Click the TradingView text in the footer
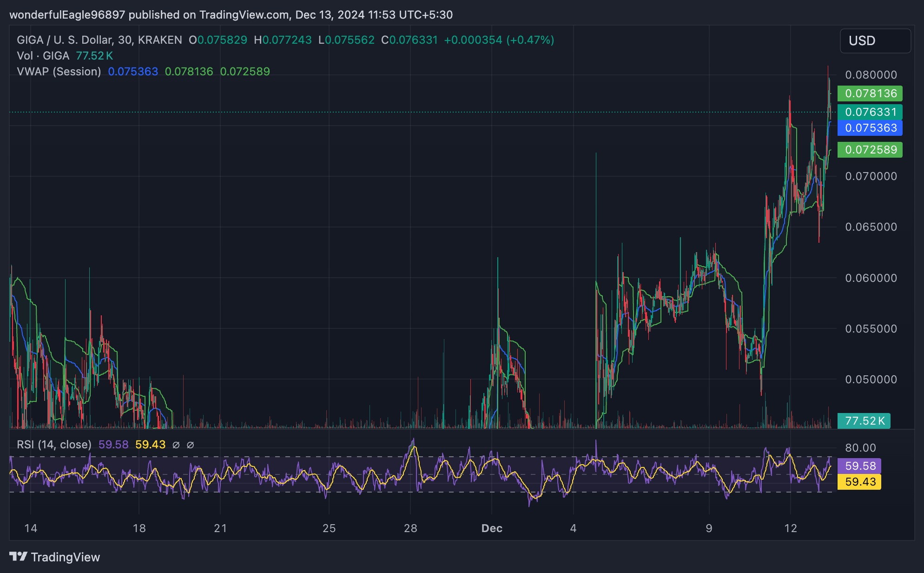The width and height of the screenshot is (924, 573). (65, 557)
